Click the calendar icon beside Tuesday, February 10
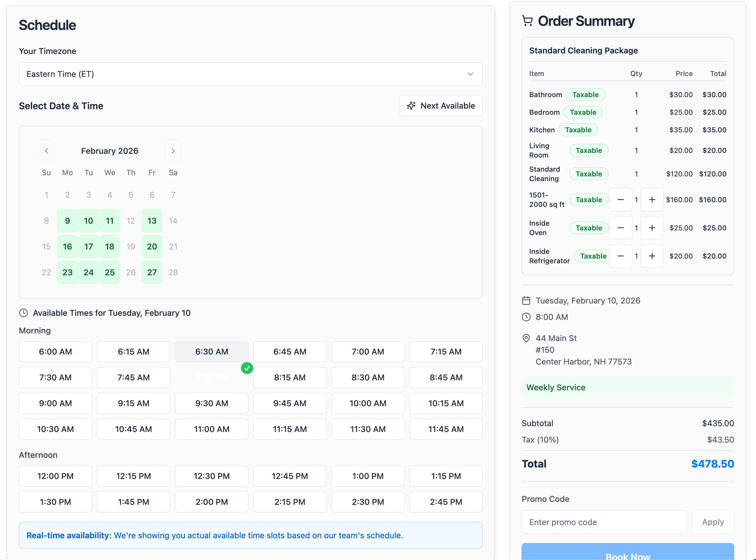 tap(526, 300)
